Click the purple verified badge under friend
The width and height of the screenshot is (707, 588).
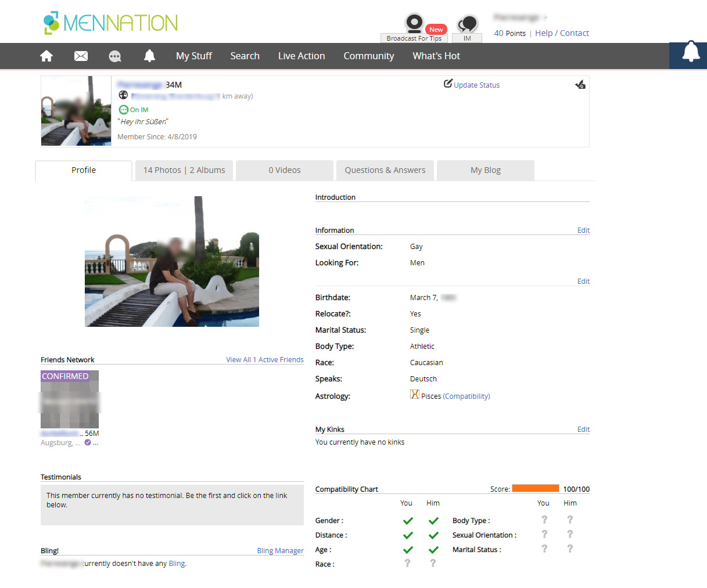[x=88, y=442]
